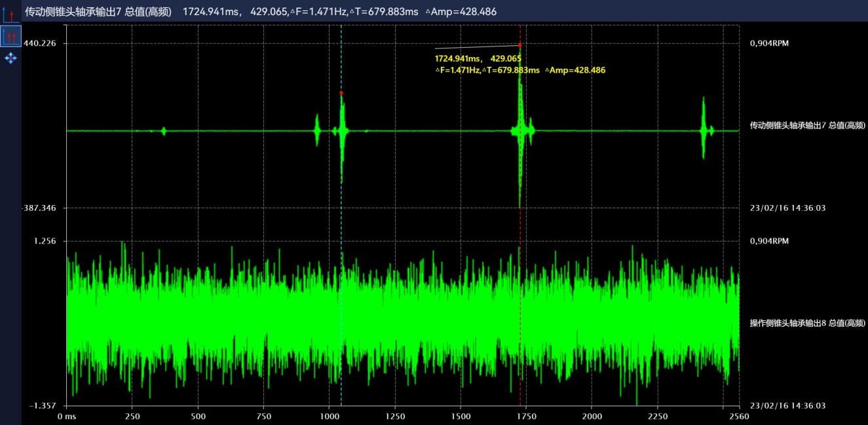Click the -1.357 axis minimum value

point(43,406)
